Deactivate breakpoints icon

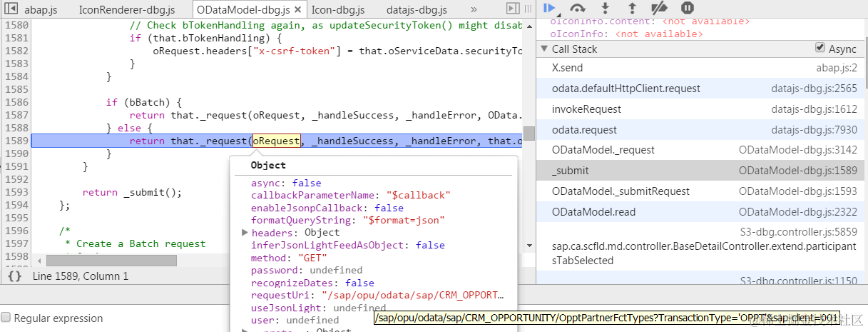point(660,8)
